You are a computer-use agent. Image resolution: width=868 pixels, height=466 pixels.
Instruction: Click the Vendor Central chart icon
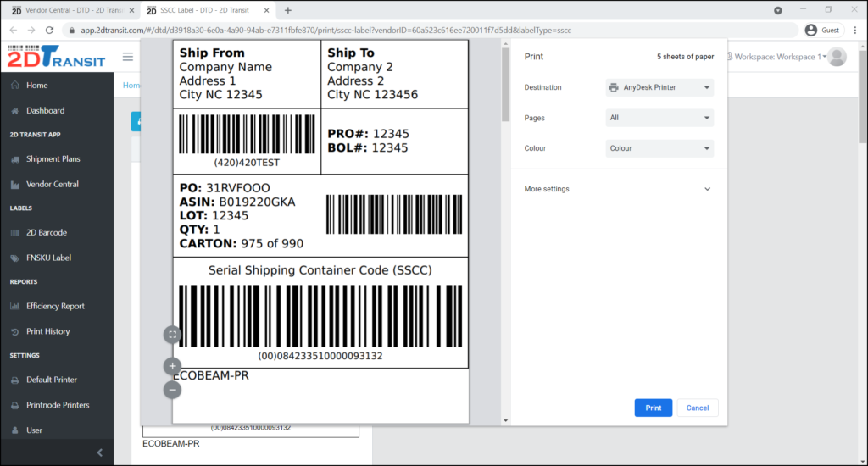[x=15, y=185]
